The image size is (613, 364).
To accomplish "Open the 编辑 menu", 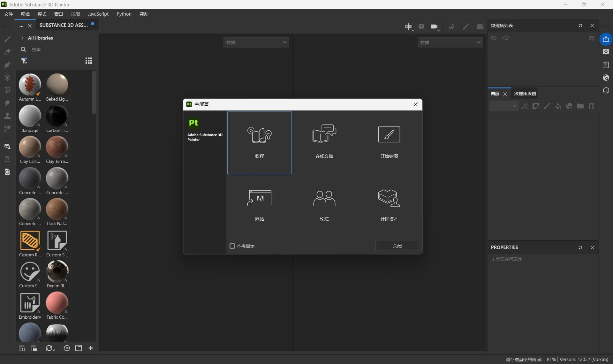I will [x=25, y=14].
